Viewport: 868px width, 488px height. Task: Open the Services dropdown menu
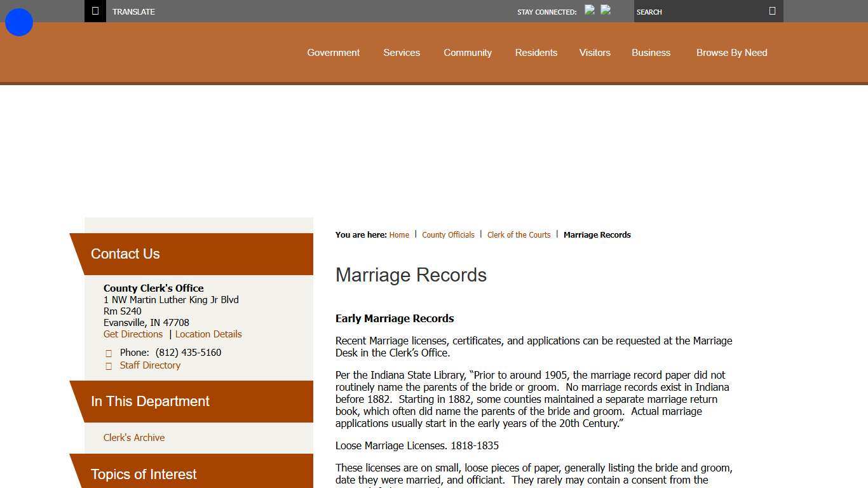coord(402,53)
